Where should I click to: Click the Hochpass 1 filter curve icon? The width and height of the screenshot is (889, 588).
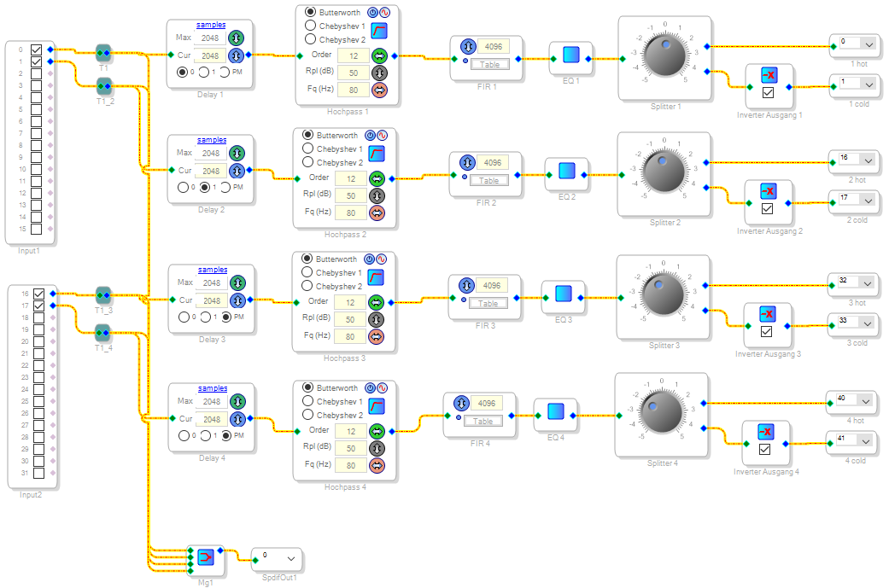[x=379, y=32]
